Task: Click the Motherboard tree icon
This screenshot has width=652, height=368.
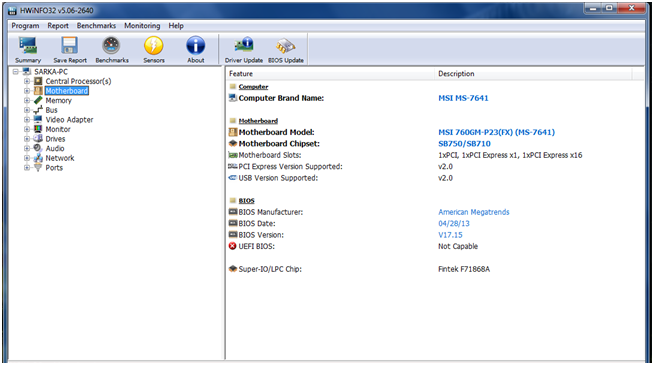Action: click(38, 91)
